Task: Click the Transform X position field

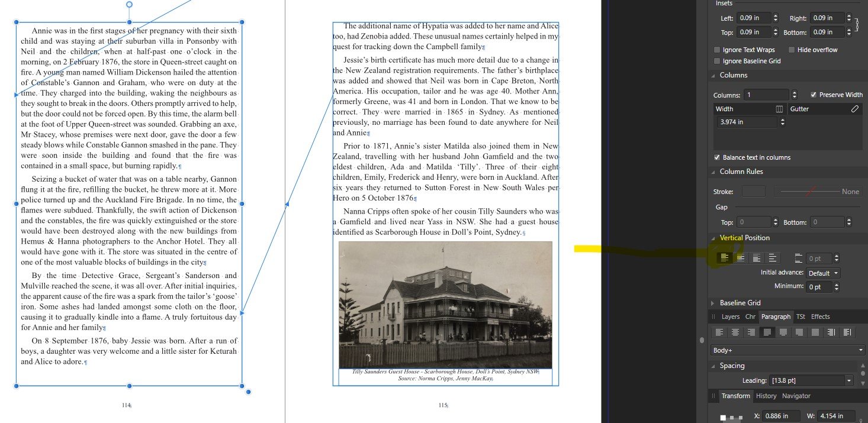Action: (x=782, y=416)
